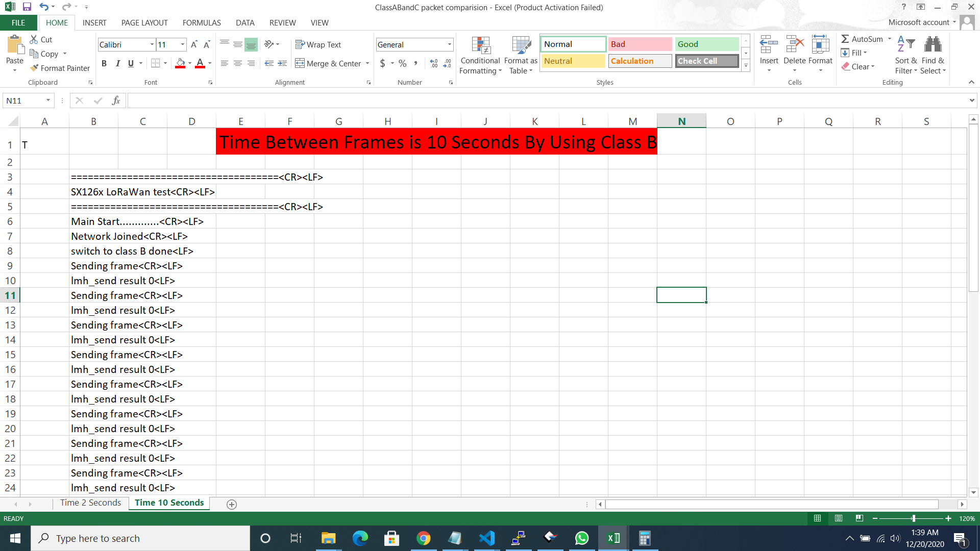Click the Excel taskbar icon
The height and width of the screenshot is (551, 980).
(x=612, y=538)
